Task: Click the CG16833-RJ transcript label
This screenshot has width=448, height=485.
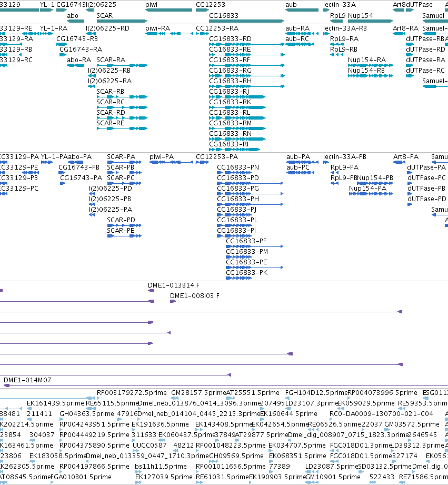Action: [x=229, y=92]
